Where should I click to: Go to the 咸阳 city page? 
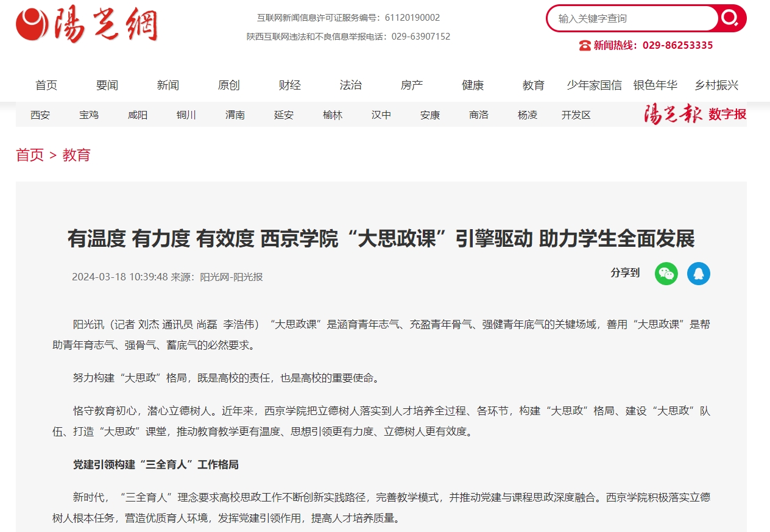coord(138,115)
